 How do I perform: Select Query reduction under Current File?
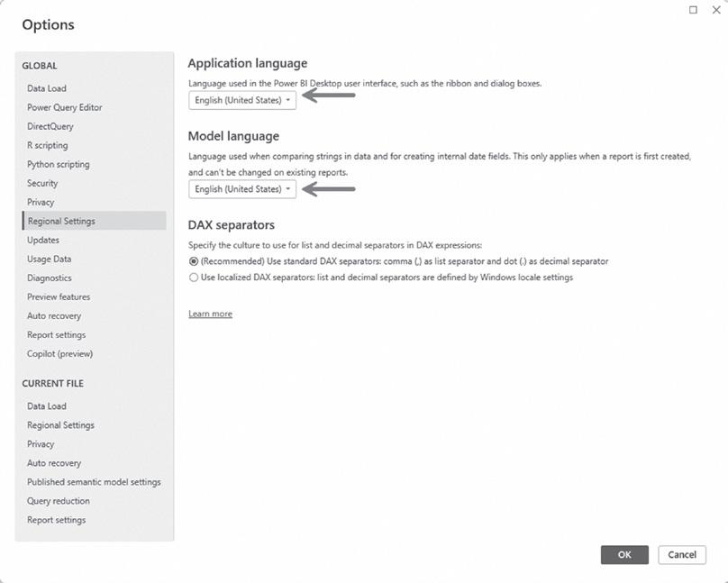tap(59, 501)
